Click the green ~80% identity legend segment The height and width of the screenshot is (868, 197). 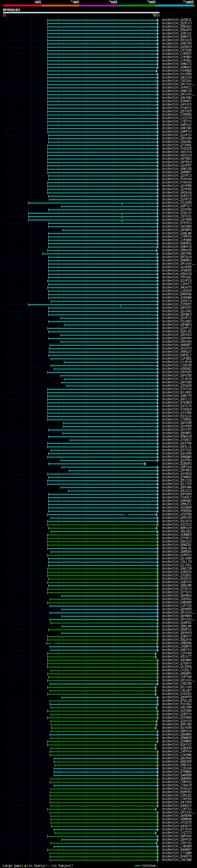click(137, 6)
